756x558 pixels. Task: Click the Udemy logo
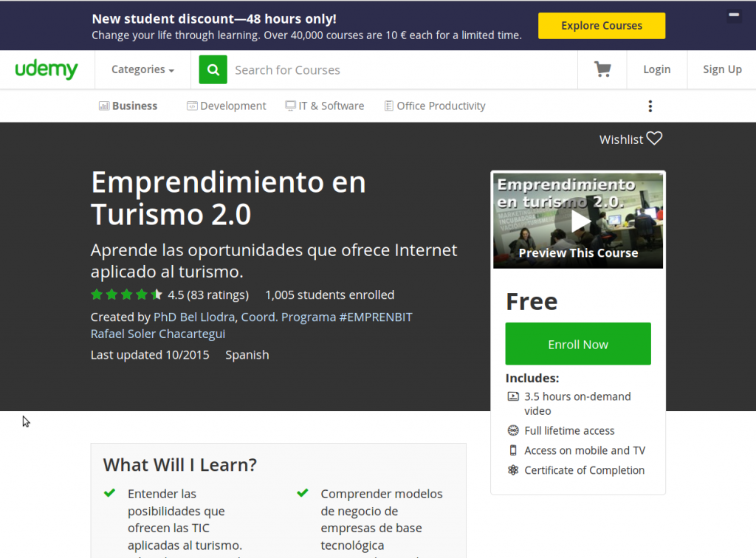pyautogui.click(x=47, y=70)
